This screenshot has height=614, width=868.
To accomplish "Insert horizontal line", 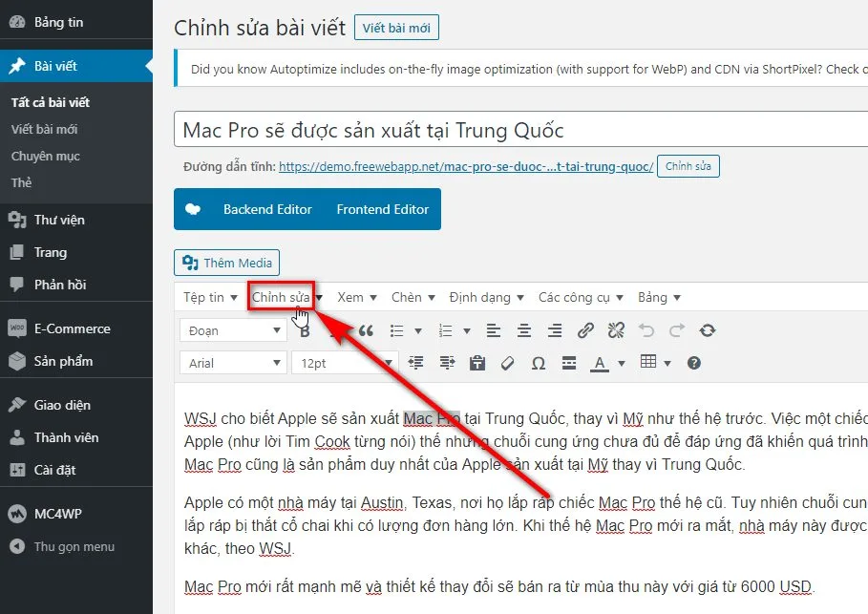I will click(x=568, y=363).
